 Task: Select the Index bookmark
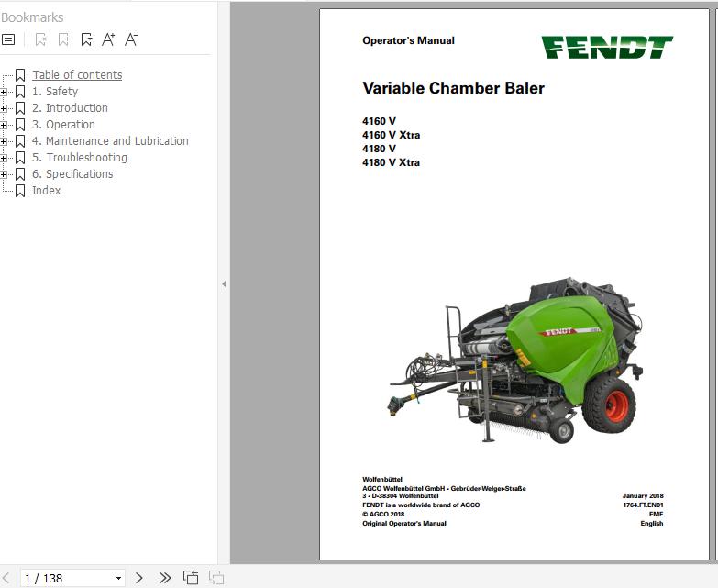click(46, 190)
